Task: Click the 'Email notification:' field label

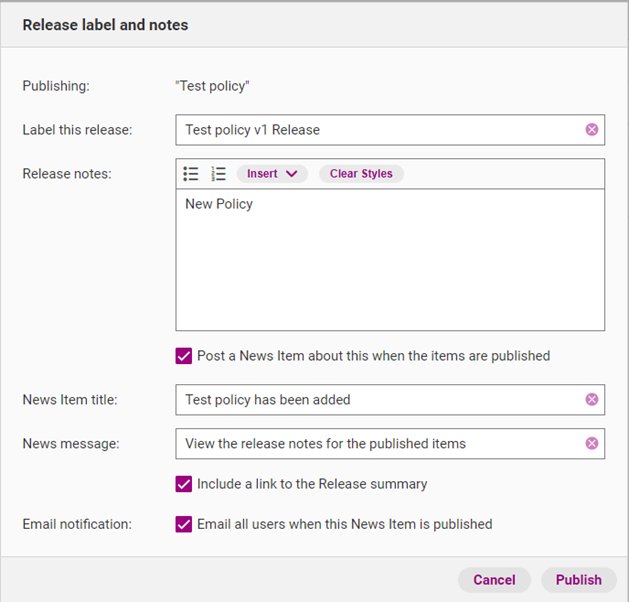Action: click(75, 524)
